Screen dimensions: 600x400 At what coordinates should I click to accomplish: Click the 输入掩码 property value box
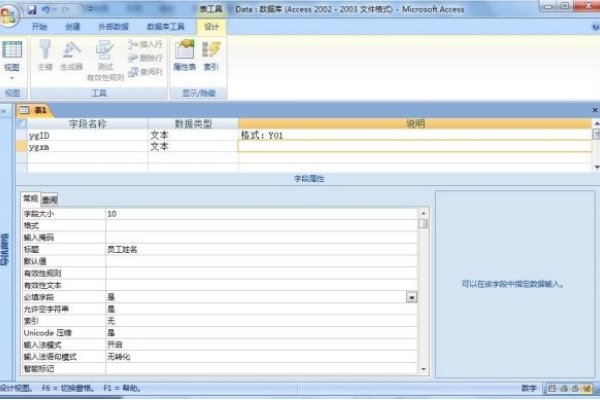click(x=261, y=238)
